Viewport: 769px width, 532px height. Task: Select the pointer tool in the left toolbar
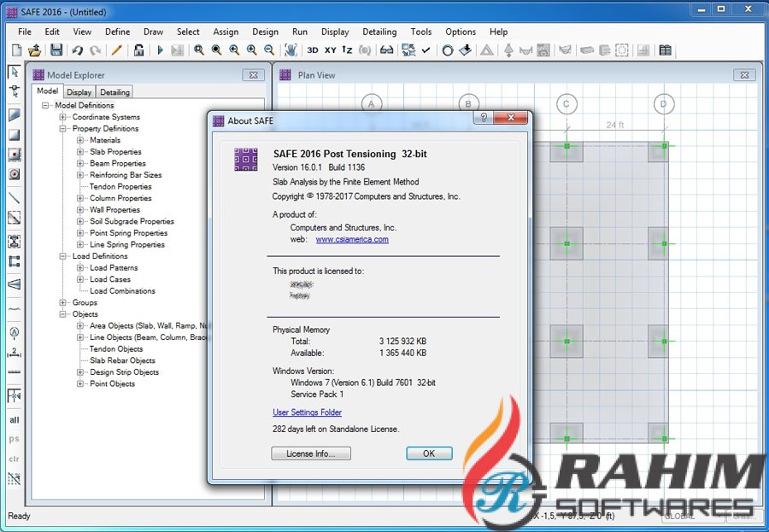click(x=15, y=72)
